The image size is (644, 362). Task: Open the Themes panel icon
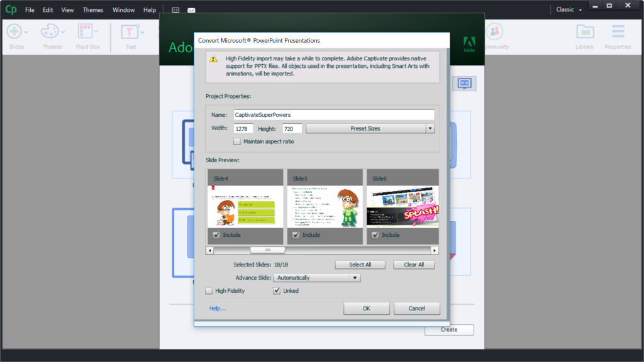coord(50,31)
